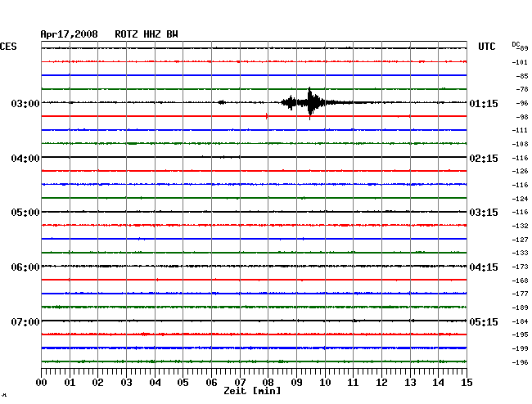This screenshot has width=532, height=404.
Task: Click the 06:00 CES time label
Action: pyautogui.click(x=25, y=267)
